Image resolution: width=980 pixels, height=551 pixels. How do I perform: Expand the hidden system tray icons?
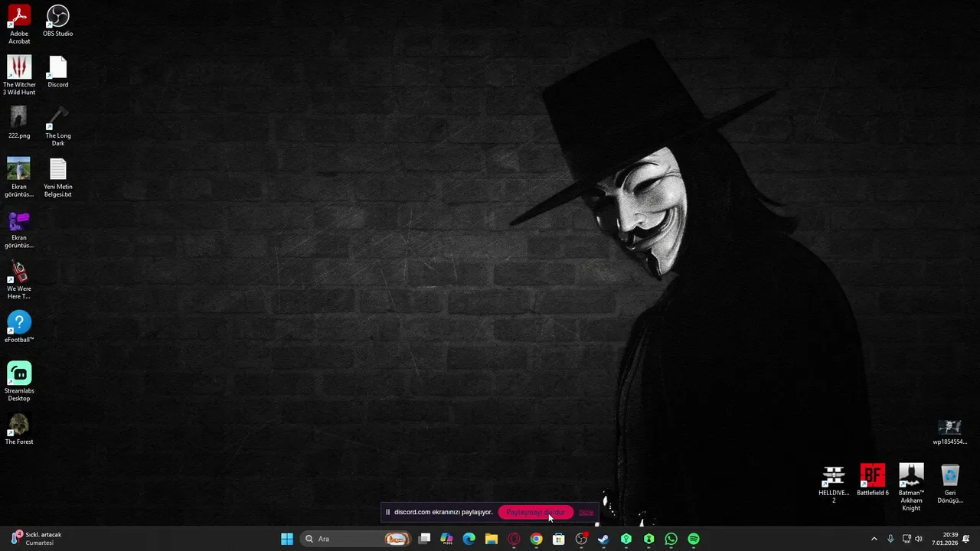click(x=874, y=539)
